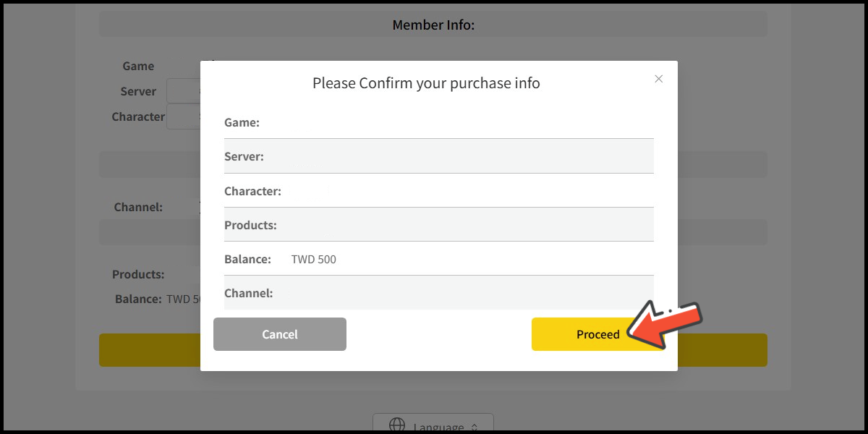
Task: Click the Character input box behind dialog
Action: click(x=184, y=116)
